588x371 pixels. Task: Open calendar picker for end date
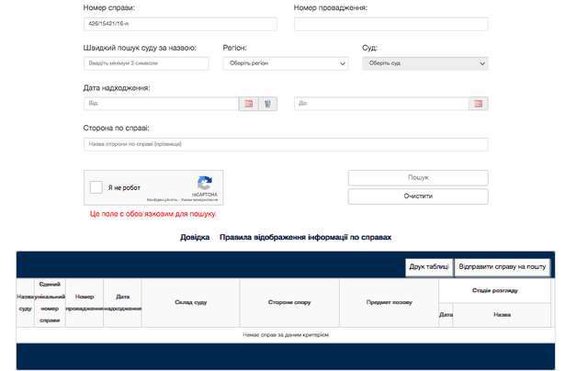point(479,104)
